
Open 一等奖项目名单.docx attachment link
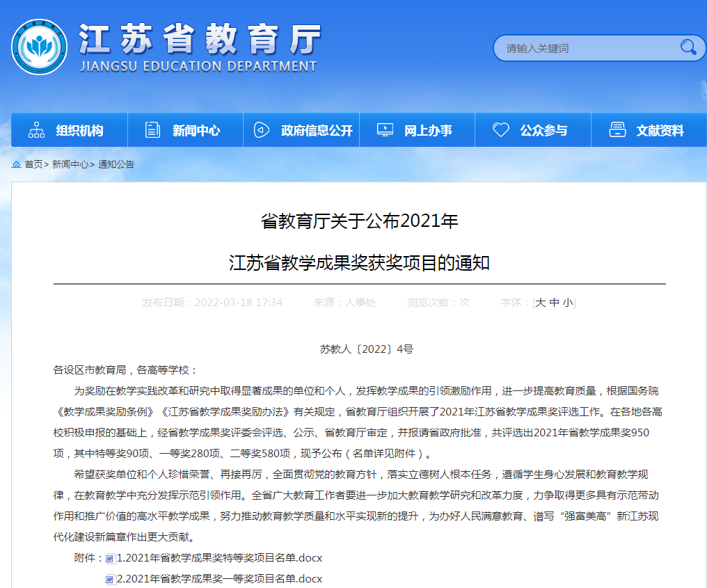point(219,579)
